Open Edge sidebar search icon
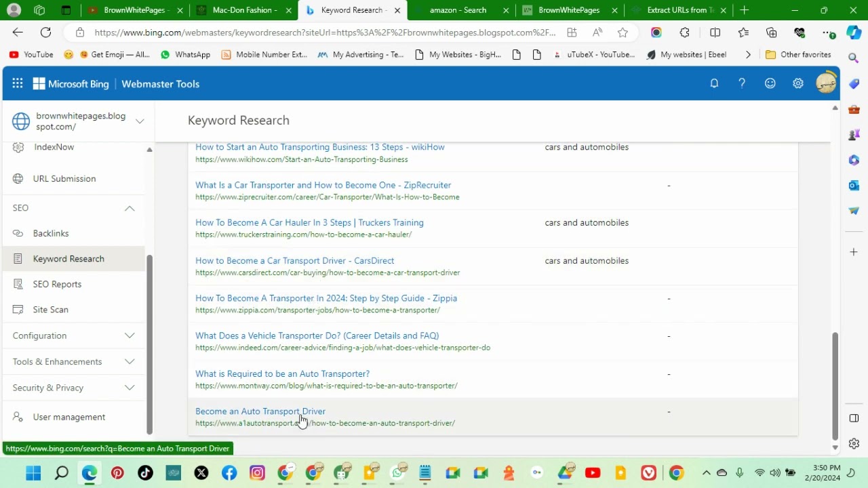 pos(854,59)
